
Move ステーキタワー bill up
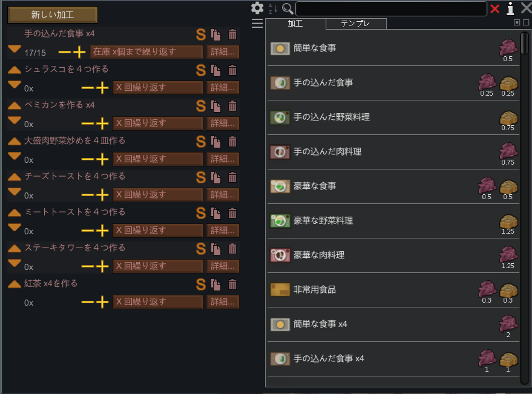pos(15,248)
